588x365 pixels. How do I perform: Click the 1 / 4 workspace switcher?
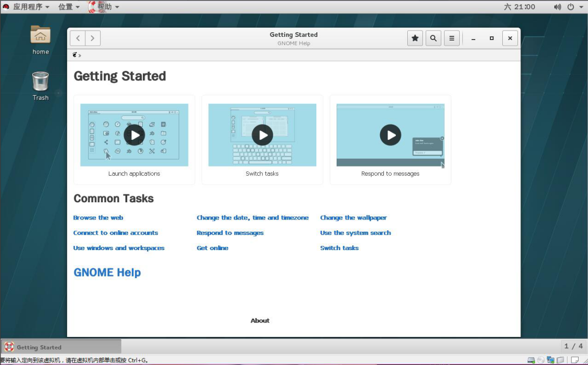click(573, 346)
